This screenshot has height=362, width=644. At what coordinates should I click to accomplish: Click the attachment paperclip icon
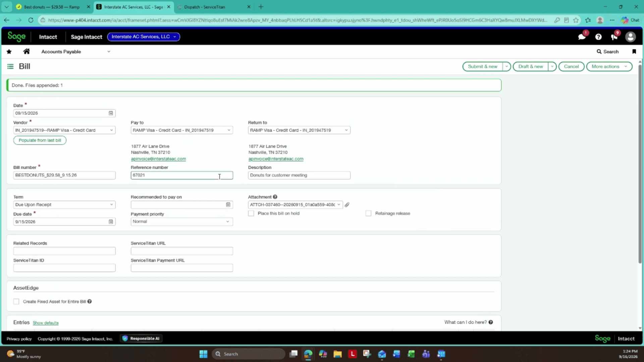click(347, 205)
